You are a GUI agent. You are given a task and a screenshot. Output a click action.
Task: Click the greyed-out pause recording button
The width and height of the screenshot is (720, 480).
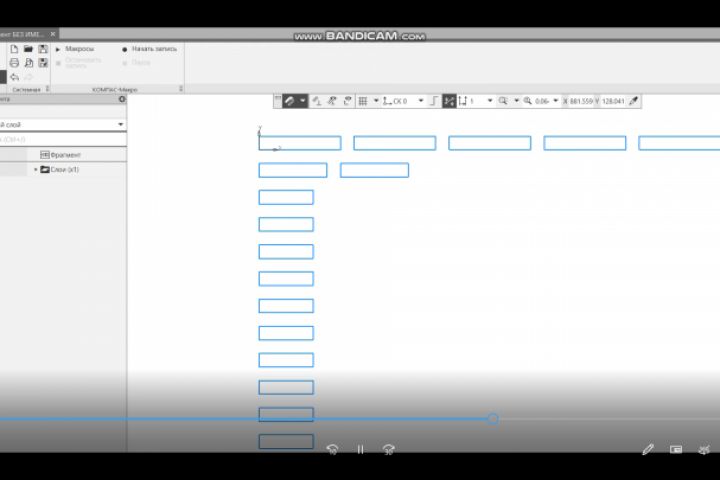click(x=136, y=63)
